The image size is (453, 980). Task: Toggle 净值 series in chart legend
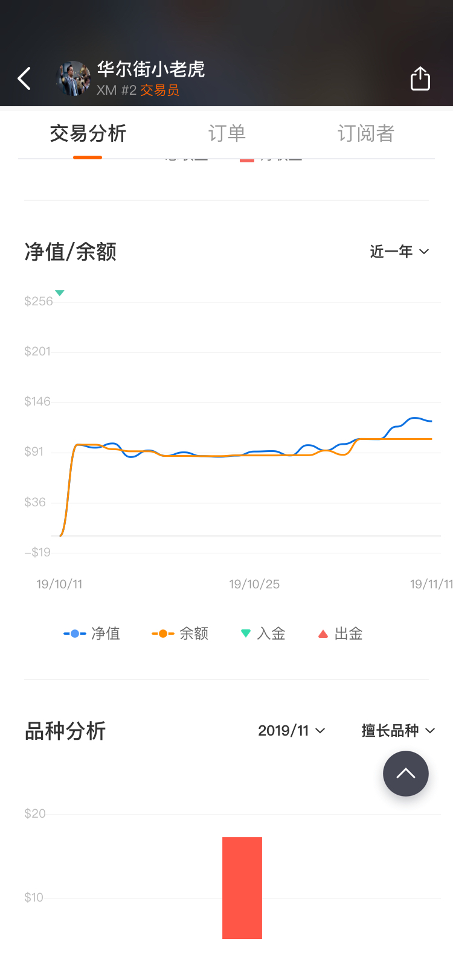tap(92, 634)
